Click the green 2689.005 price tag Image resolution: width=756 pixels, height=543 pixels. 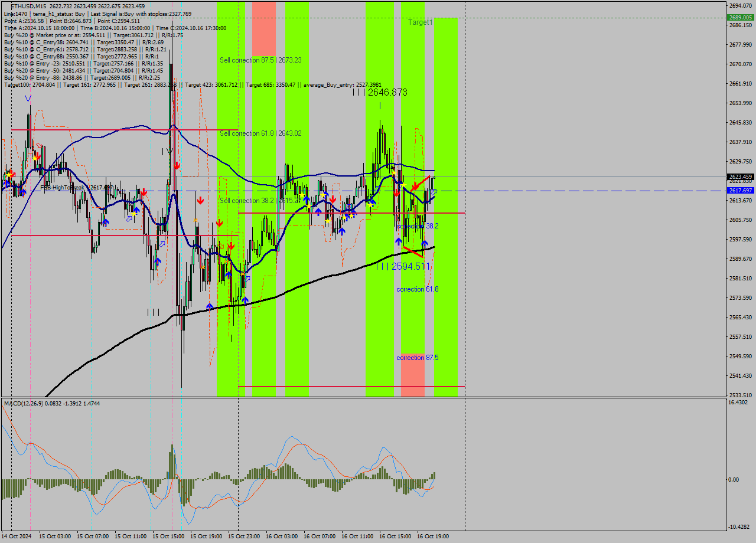[741, 18]
